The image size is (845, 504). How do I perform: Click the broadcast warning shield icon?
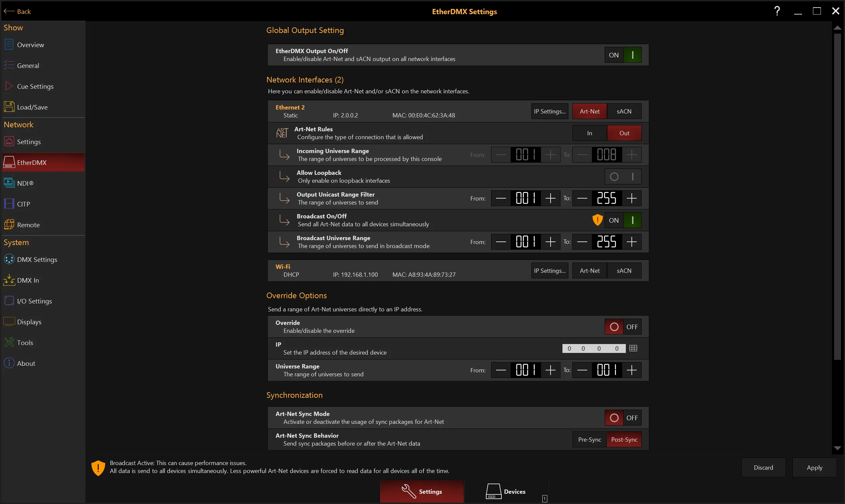click(597, 220)
